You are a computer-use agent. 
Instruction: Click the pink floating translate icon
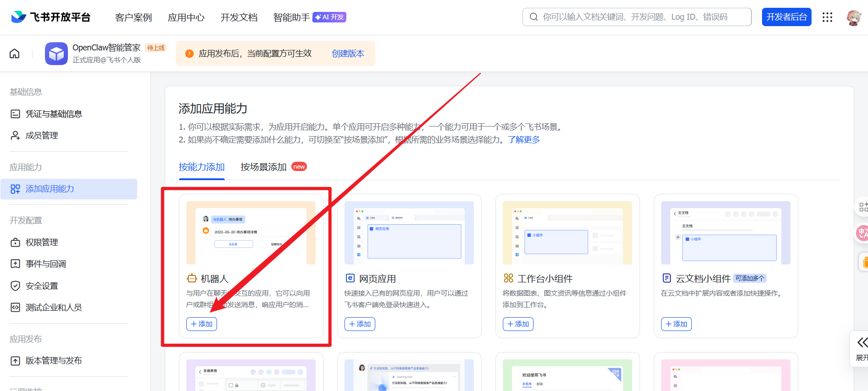point(862,233)
